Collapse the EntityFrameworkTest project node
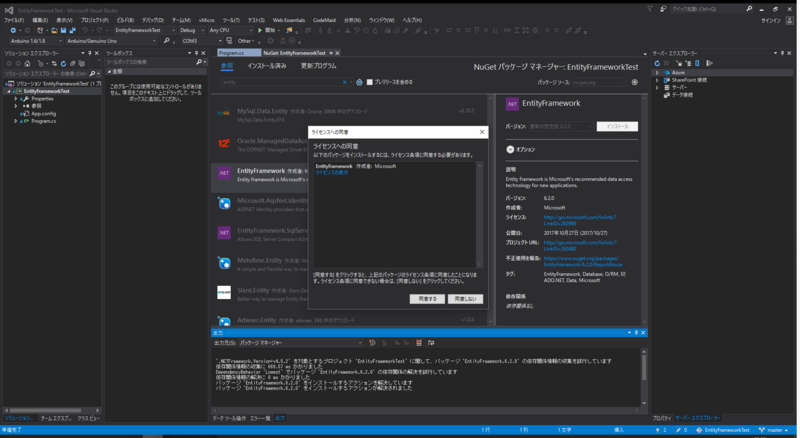The width and height of the screenshot is (800, 438). click(x=9, y=91)
